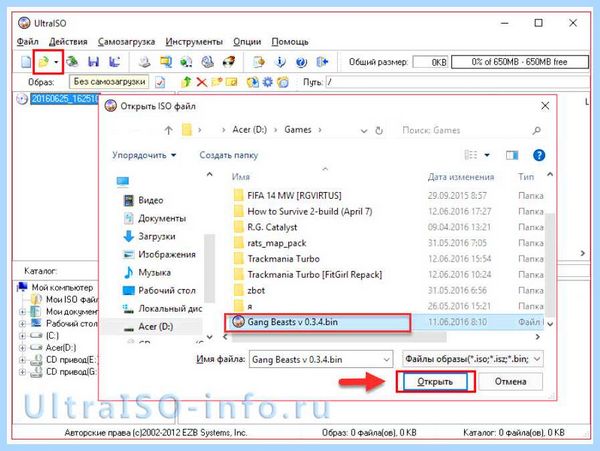Expand the Open icon's dropdown arrow
The height and width of the screenshot is (451, 600).
pos(56,62)
